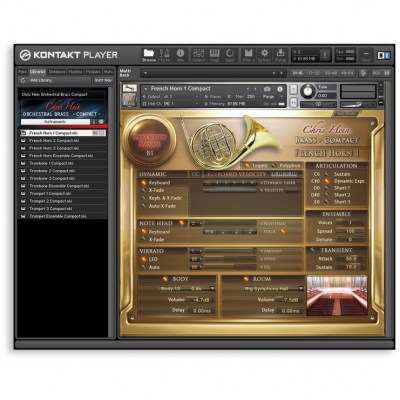
Task: Show the Keyboard icon panel
Action: point(214,55)
